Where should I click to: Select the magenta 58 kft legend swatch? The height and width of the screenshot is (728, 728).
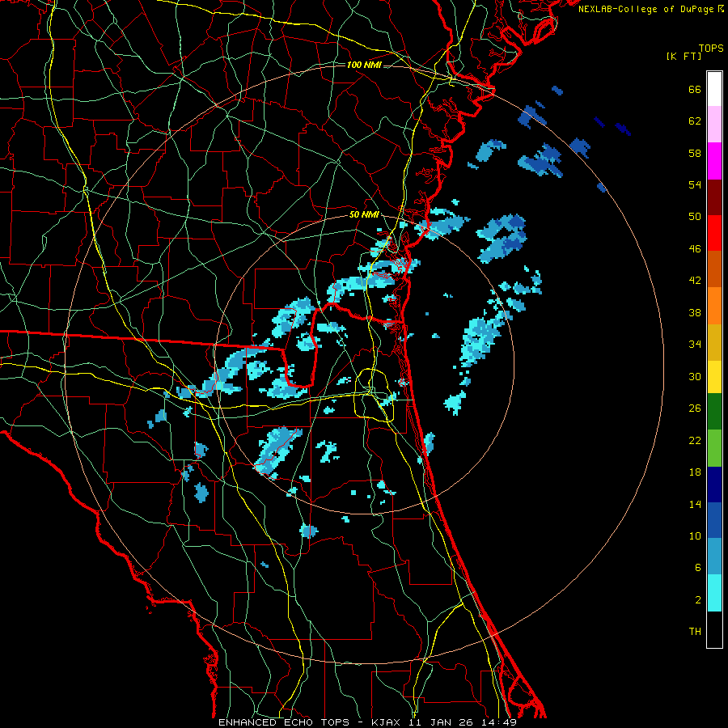point(714,161)
